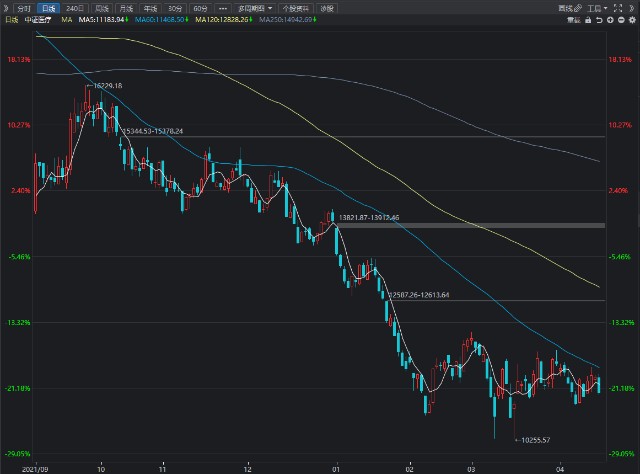
Task: Open the 工具 tools dropdown
Action: tap(597, 7)
